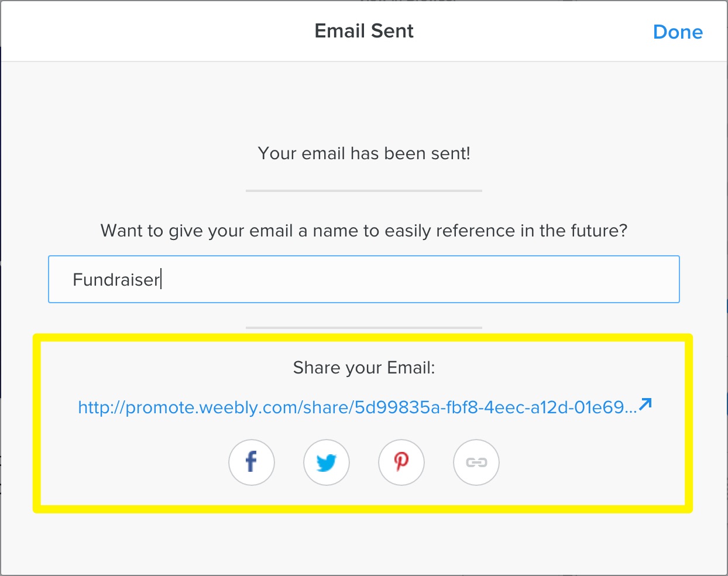728x576 pixels.
Task: Click the Pinterest logo circle
Action: (x=401, y=462)
